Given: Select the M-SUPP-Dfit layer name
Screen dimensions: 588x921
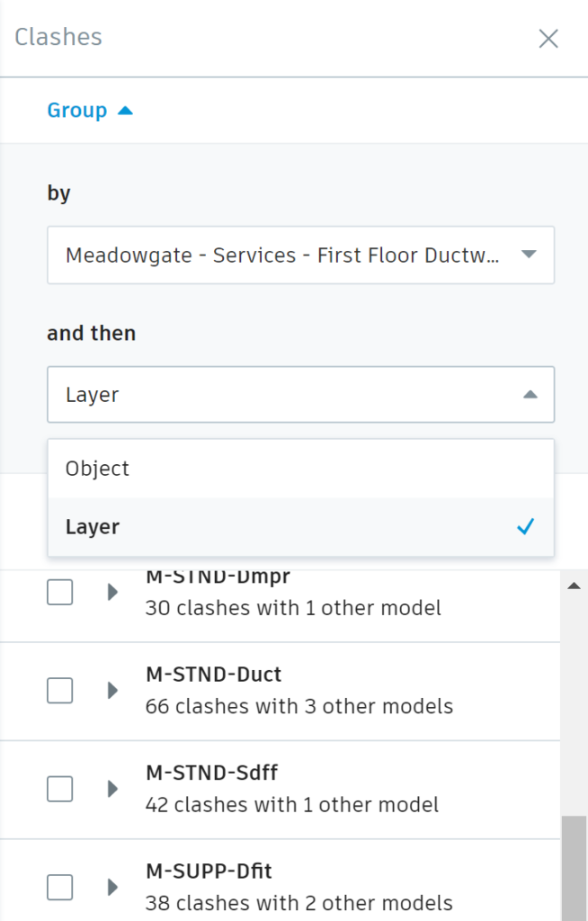Looking at the screenshot, I should point(209,871).
